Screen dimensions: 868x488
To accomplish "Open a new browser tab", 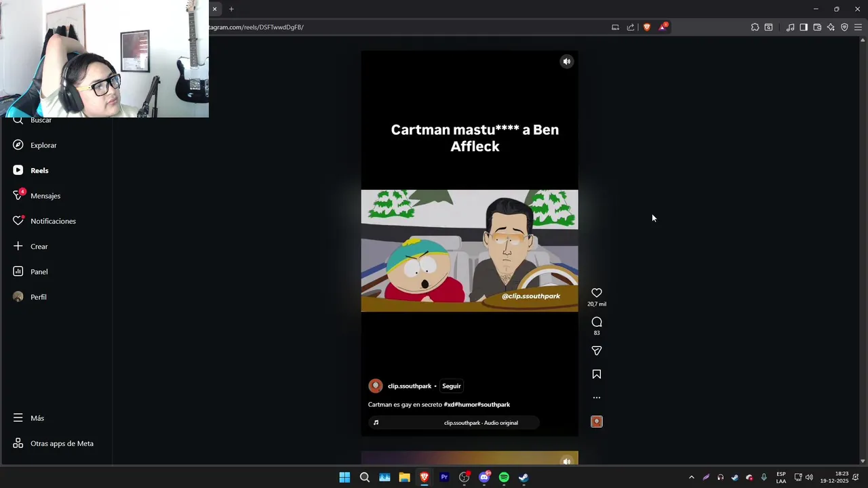I will click(231, 9).
